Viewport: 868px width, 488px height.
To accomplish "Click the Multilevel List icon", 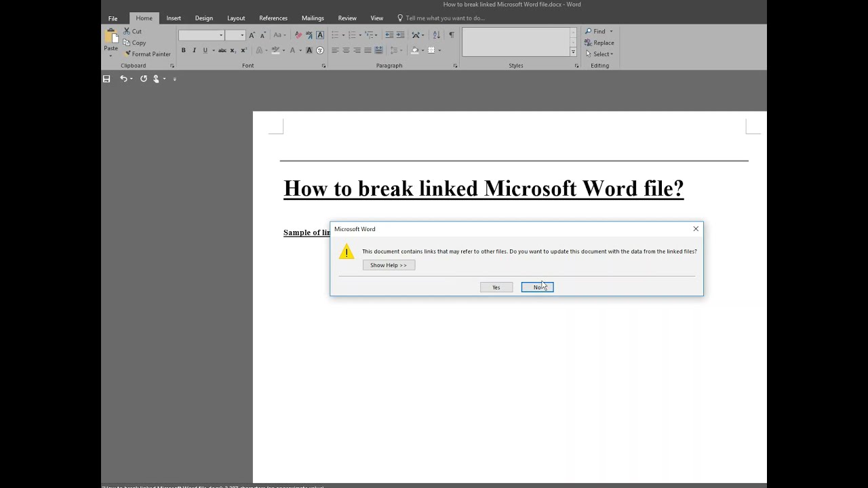I will pos(369,35).
